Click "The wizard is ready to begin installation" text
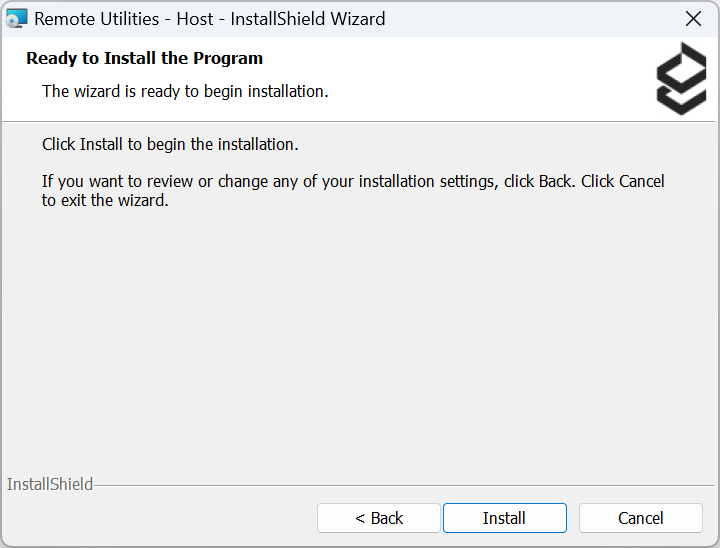Viewport: 720px width, 548px height. 185,92
